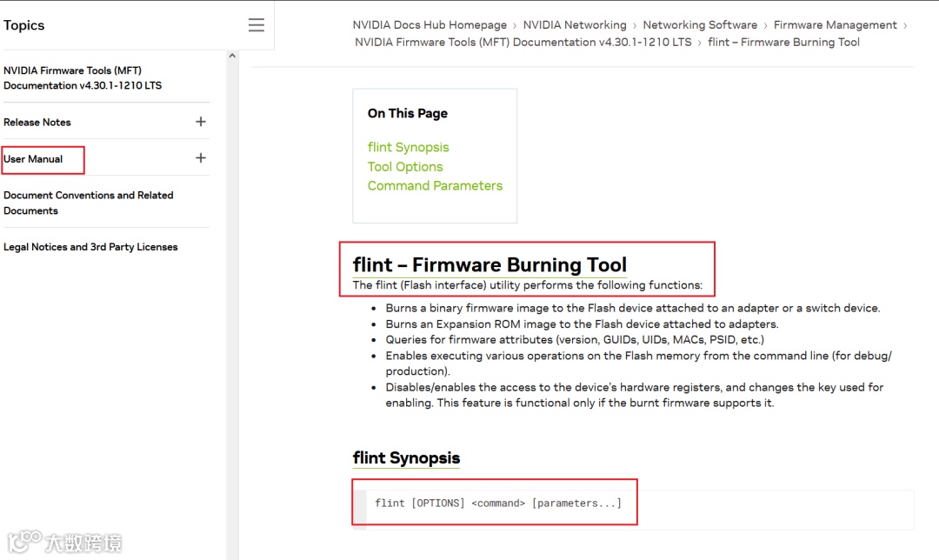This screenshot has width=939, height=560.
Task: Expand the User Manual plus icon
Action: 201,158
